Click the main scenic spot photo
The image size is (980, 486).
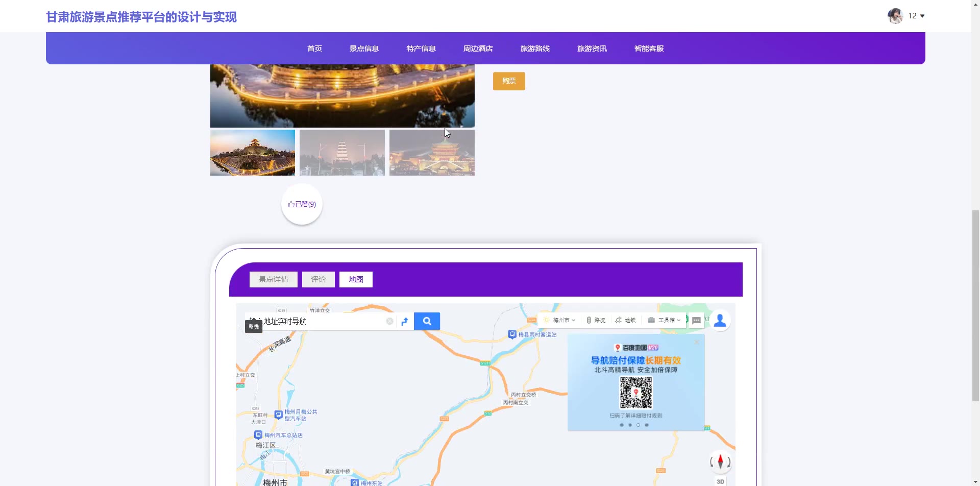click(342, 96)
